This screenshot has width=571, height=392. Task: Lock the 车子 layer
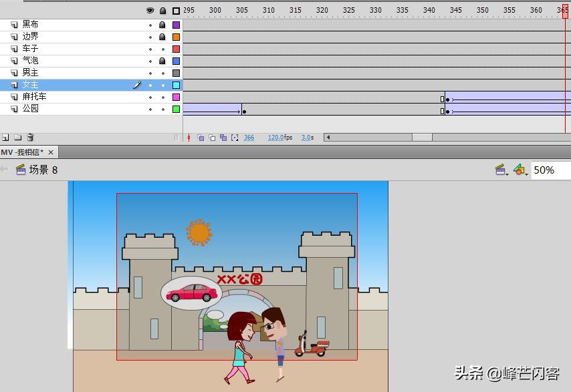pos(162,49)
